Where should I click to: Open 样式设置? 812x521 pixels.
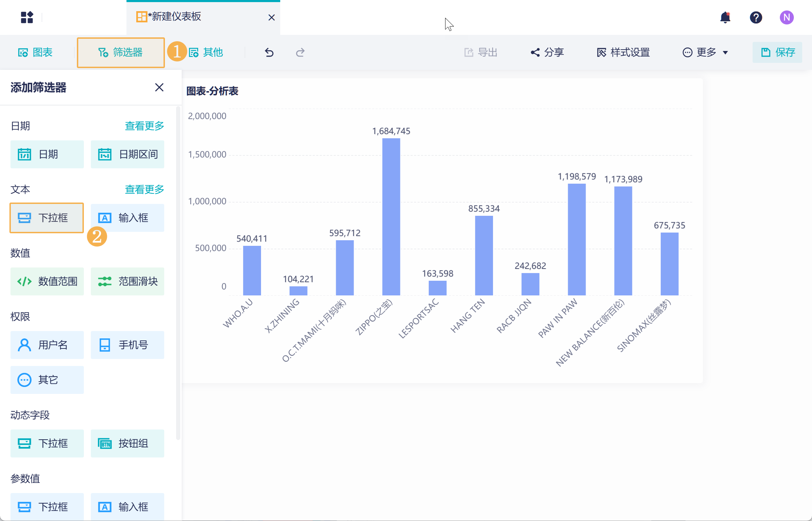click(623, 52)
